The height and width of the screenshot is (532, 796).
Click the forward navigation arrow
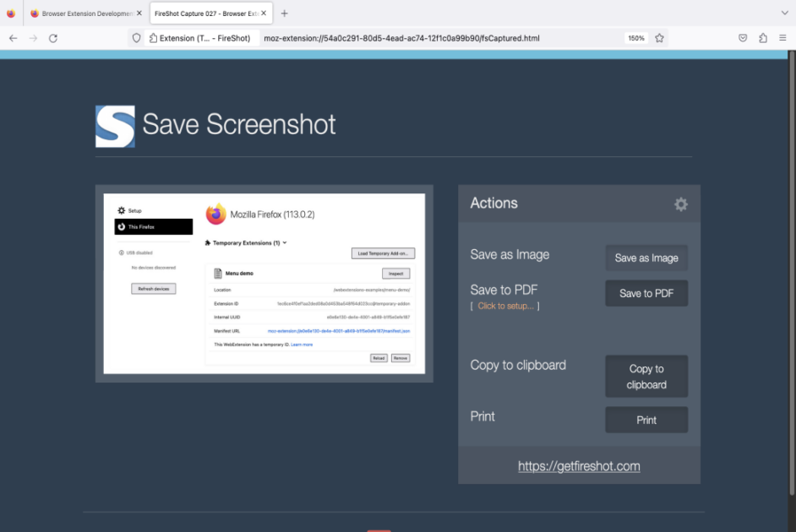tap(32, 38)
